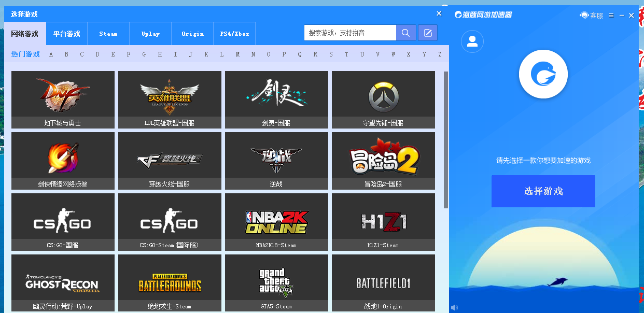The height and width of the screenshot is (313, 644).
Task: Click the round dolphin logo
Action: (543, 74)
